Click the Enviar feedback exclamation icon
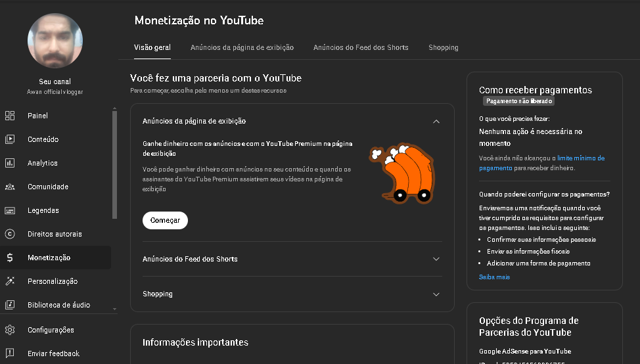Viewport: 640px width, 364px height. point(10,353)
